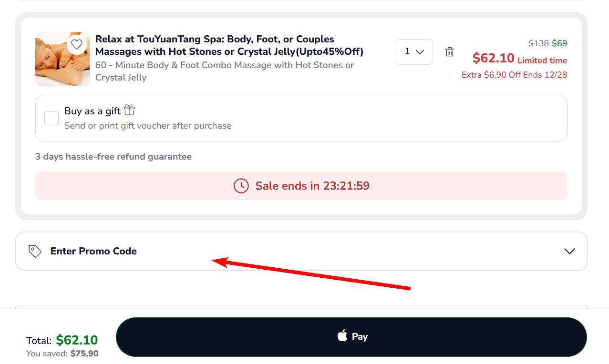Click the You saved $75.90 text
The width and height of the screenshot is (609, 364).
point(62,354)
